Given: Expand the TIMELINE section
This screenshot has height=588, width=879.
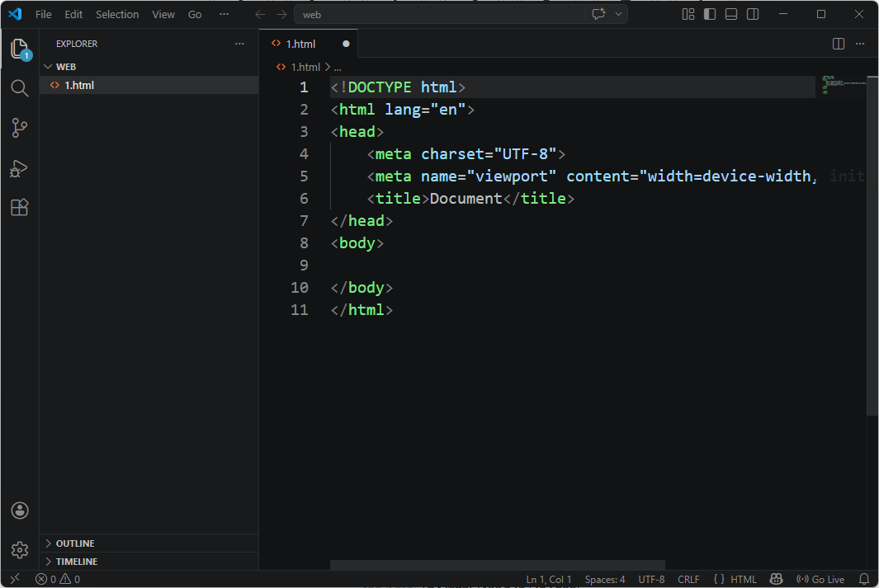Looking at the screenshot, I should coord(76,562).
